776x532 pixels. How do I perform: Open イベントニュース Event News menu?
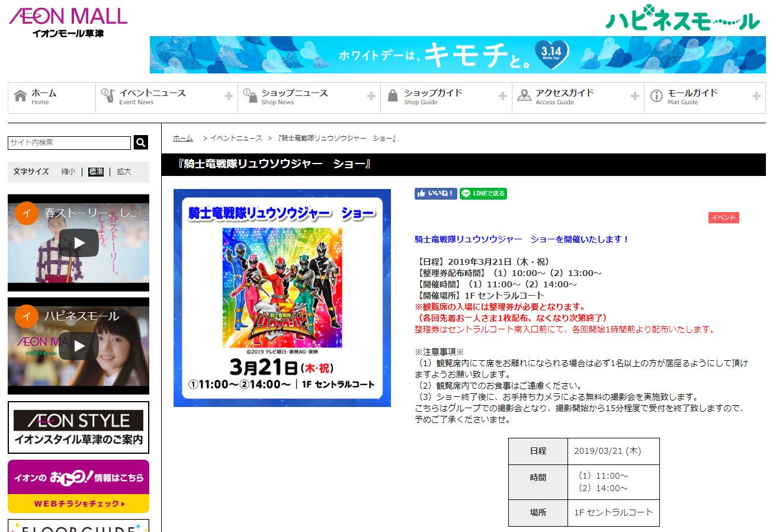coord(166,97)
